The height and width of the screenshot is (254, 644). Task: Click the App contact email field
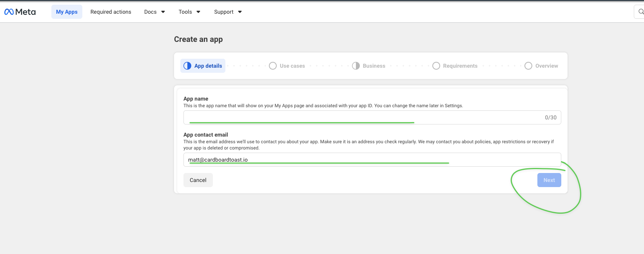372,160
